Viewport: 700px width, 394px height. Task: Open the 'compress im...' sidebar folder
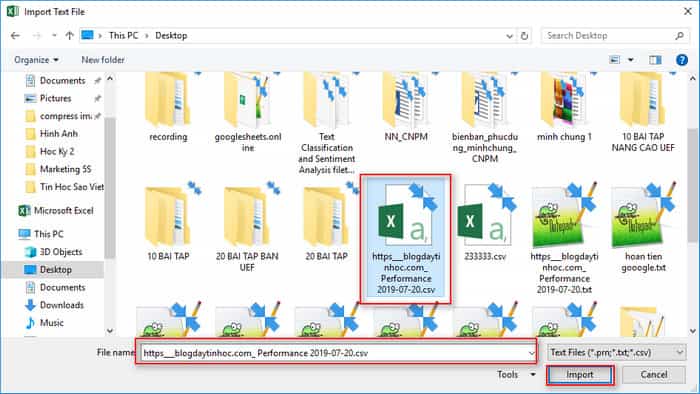pyautogui.click(x=65, y=116)
